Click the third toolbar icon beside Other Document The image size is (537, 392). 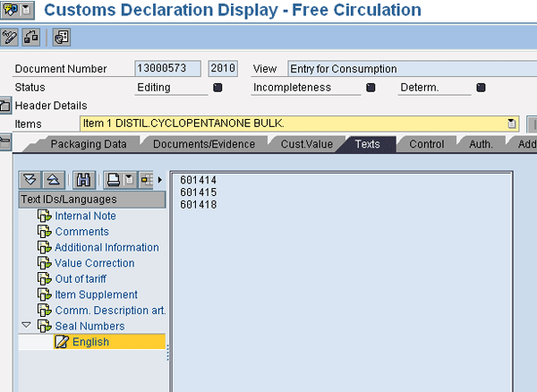[x=61, y=38]
